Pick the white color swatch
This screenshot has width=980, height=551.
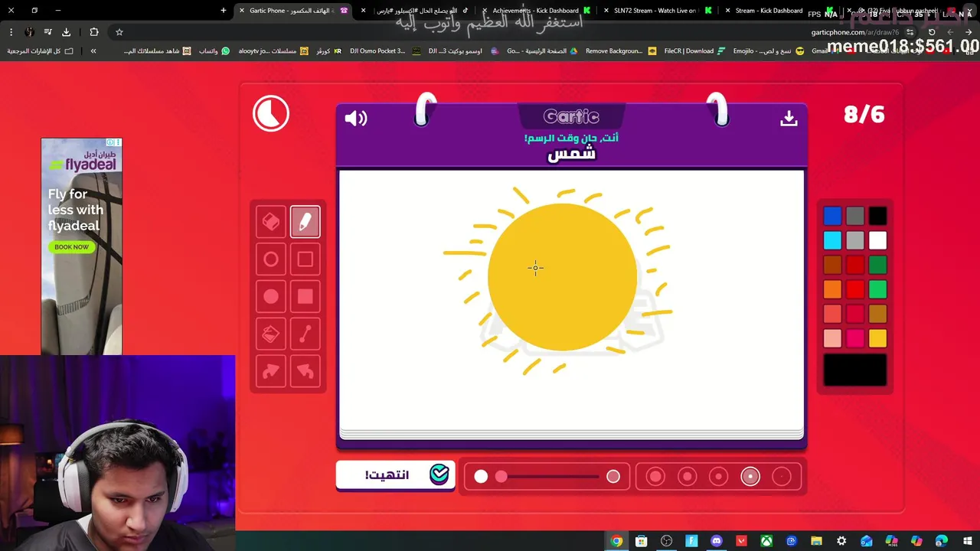coord(877,240)
